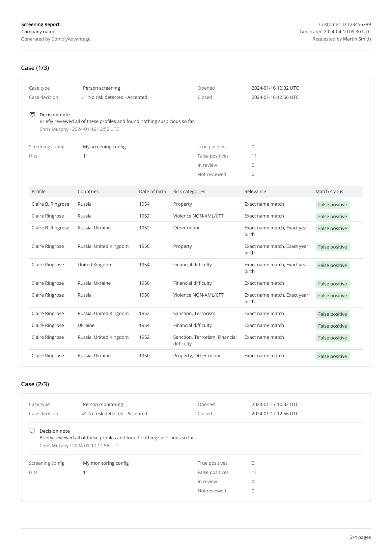This screenshot has height=555, width=392.
Task: Click the False positive badge on the Ukraine-only profile row
Action: click(332, 326)
